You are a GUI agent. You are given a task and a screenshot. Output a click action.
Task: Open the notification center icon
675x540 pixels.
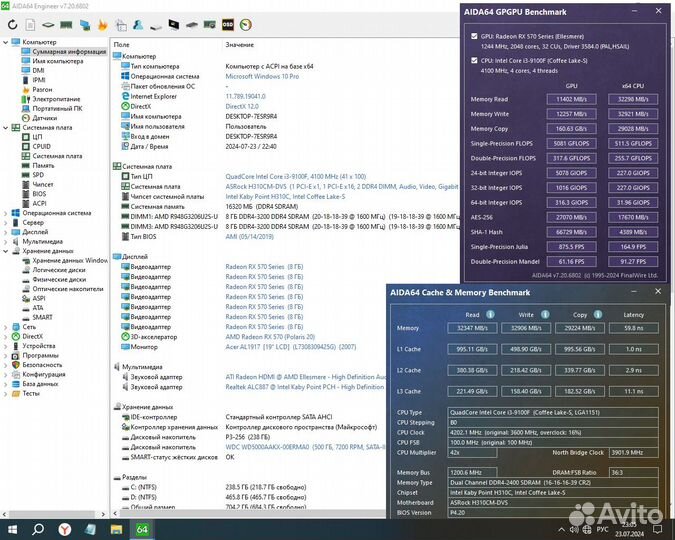click(658, 529)
